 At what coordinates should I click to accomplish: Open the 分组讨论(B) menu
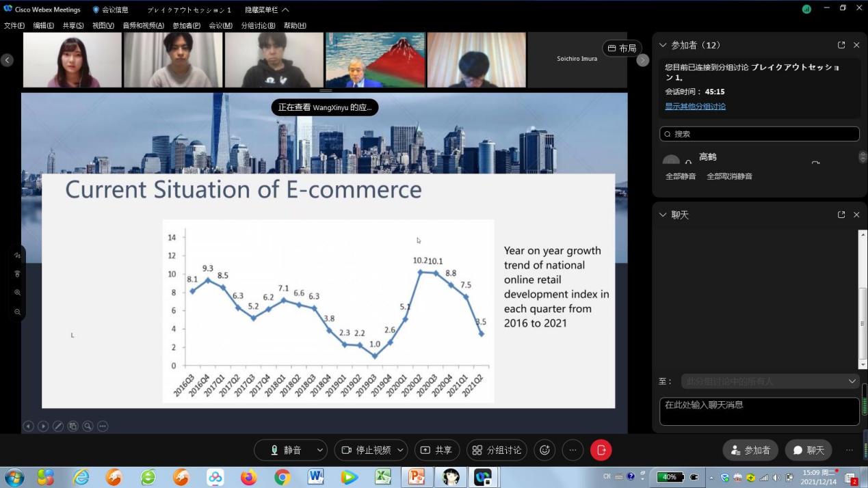pyautogui.click(x=258, y=26)
